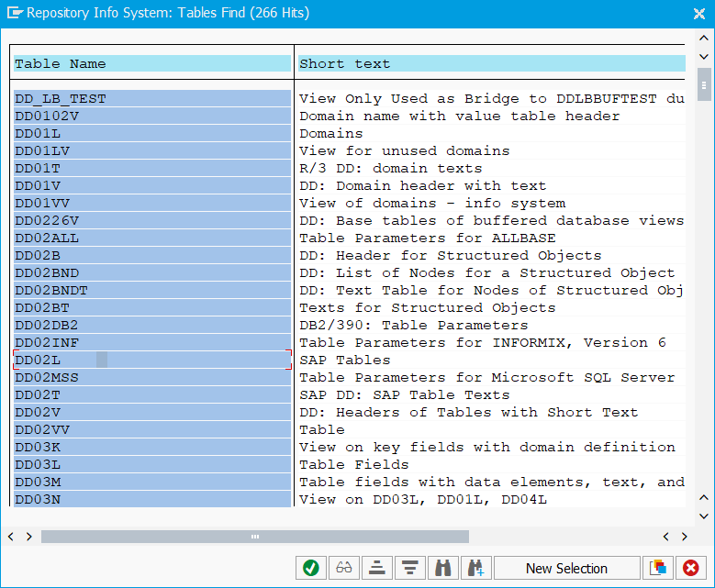715x588 pixels.
Task: Click 'Table Parameters for ALLBASE' text
Action: click(428, 238)
